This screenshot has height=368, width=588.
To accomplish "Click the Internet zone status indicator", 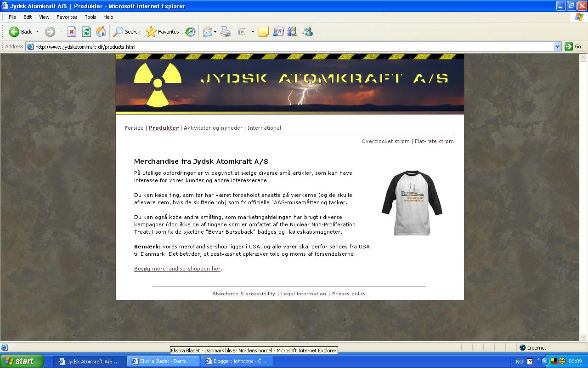I will click(533, 348).
